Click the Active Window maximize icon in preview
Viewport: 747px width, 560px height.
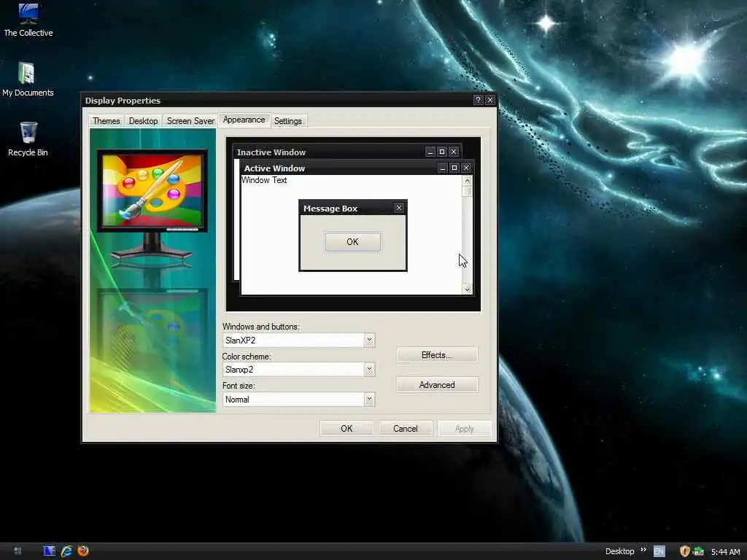point(454,168)
